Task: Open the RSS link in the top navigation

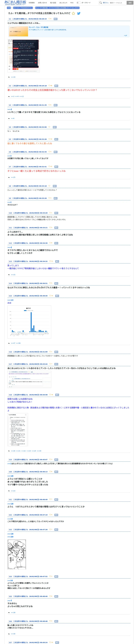Action: click(72, 3)
